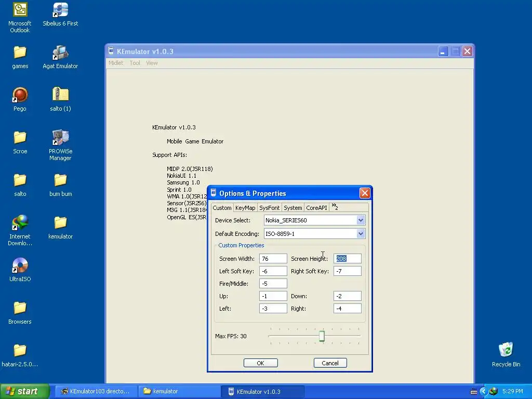Open the View menu
The width and height of the screenshot is (532, 399).
(152, 63)
